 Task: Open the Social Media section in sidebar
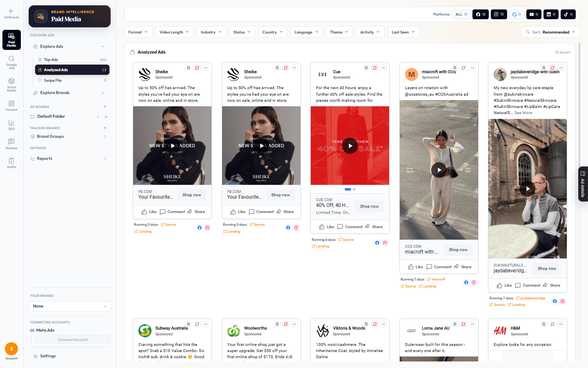(x=11, y=85)
